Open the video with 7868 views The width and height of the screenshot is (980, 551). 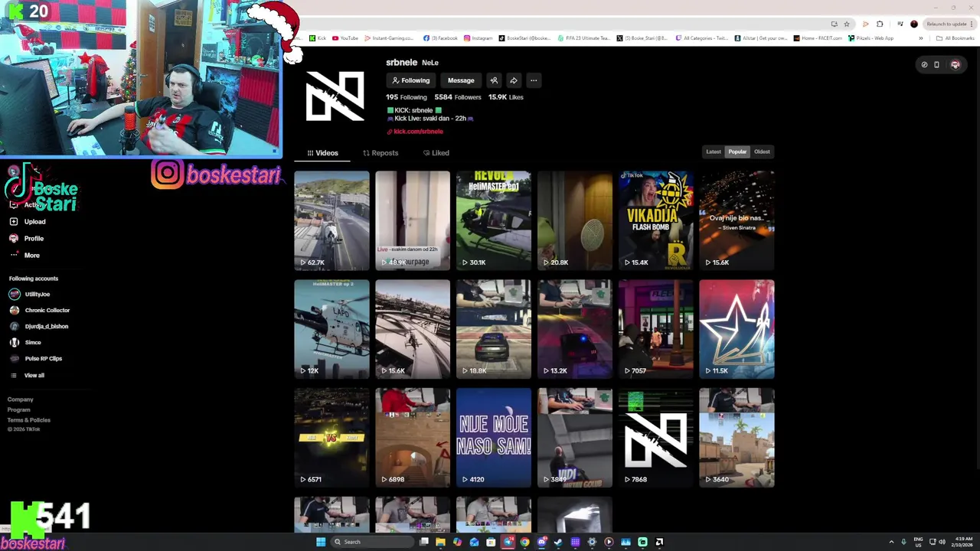(656, 438)
